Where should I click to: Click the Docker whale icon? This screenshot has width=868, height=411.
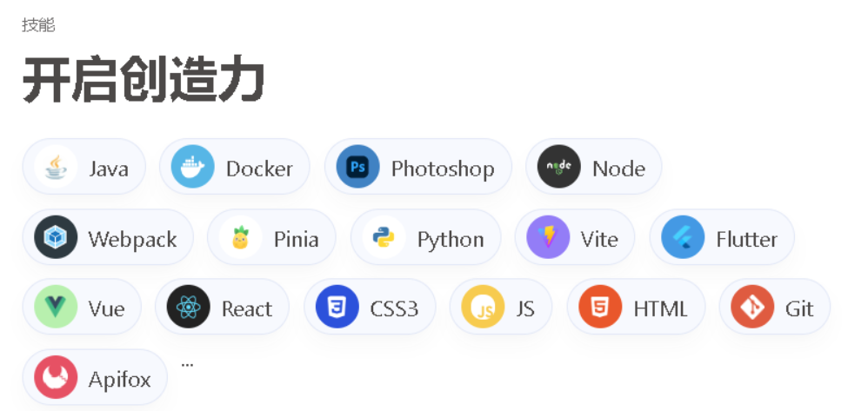click(x=192, y=167)
